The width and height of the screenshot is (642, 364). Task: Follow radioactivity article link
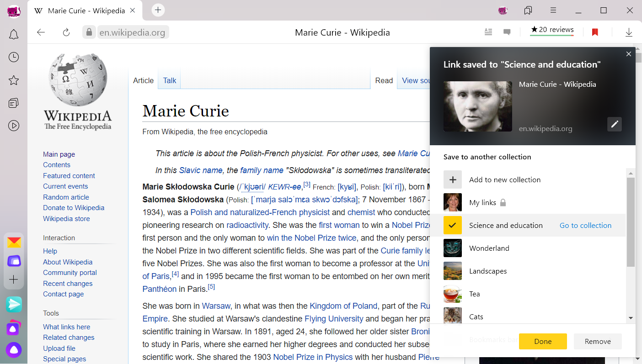247,225
